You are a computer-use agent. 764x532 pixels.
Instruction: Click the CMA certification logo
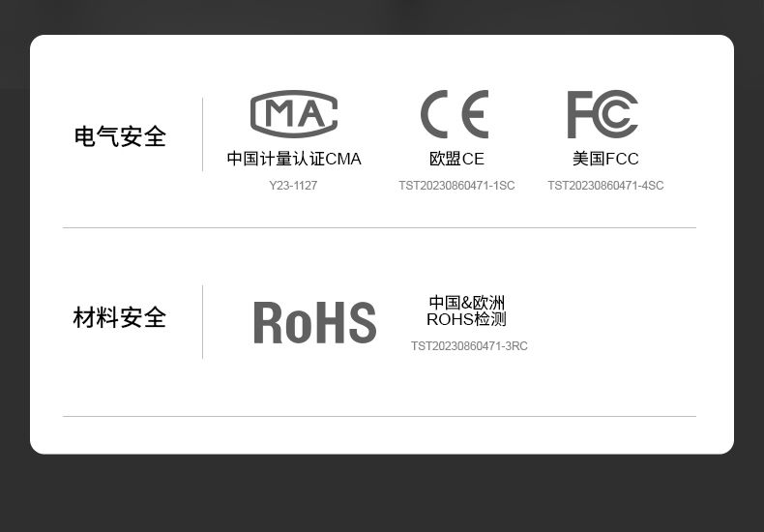pos(294,114)
